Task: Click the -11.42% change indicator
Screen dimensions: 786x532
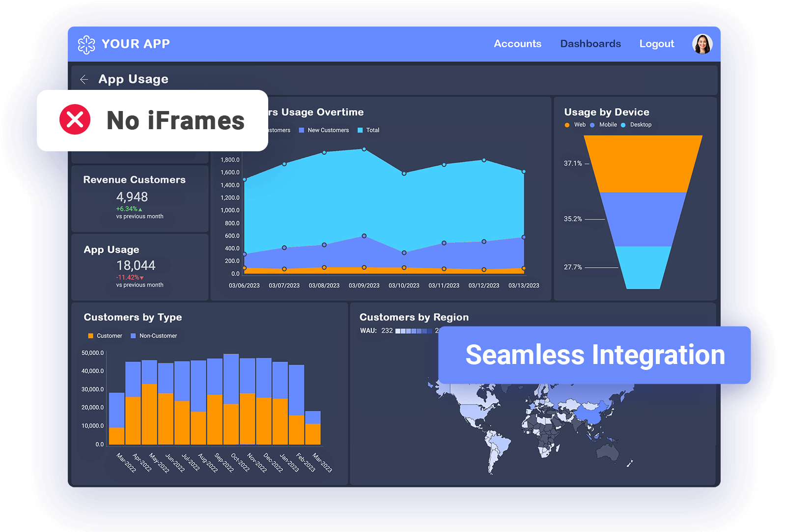Action: (x=130, y=278)
